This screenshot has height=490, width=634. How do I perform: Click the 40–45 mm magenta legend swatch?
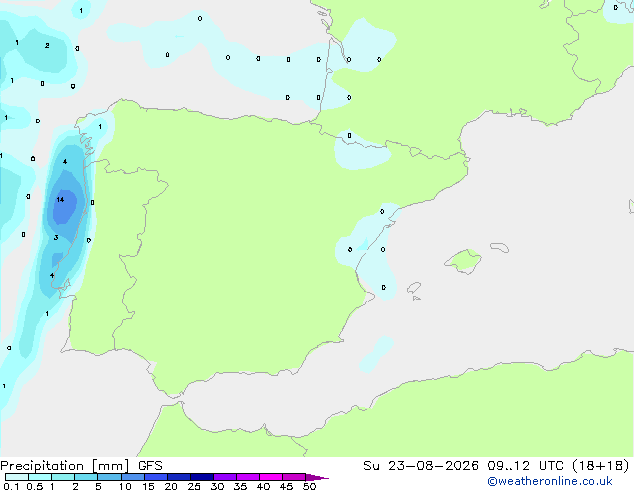coord(271,477)
